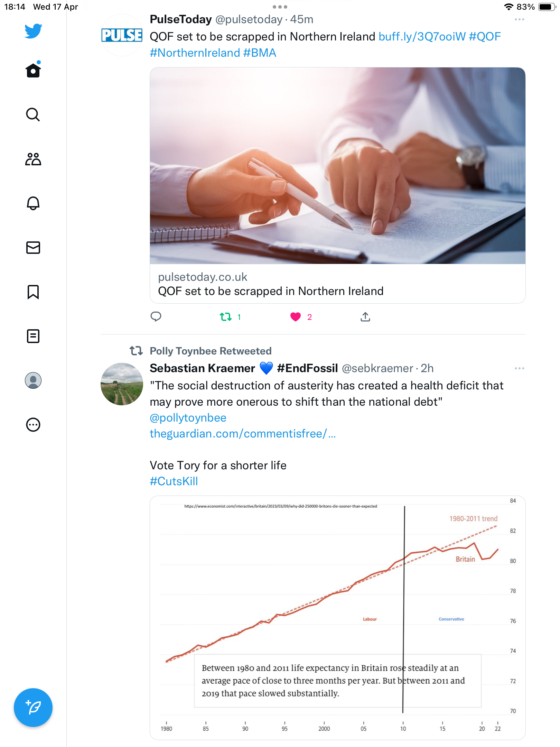The width and height of the screenshot is (560, 747).
Task: Open life expectancy chart image
Action: click(x=338, y=618)
